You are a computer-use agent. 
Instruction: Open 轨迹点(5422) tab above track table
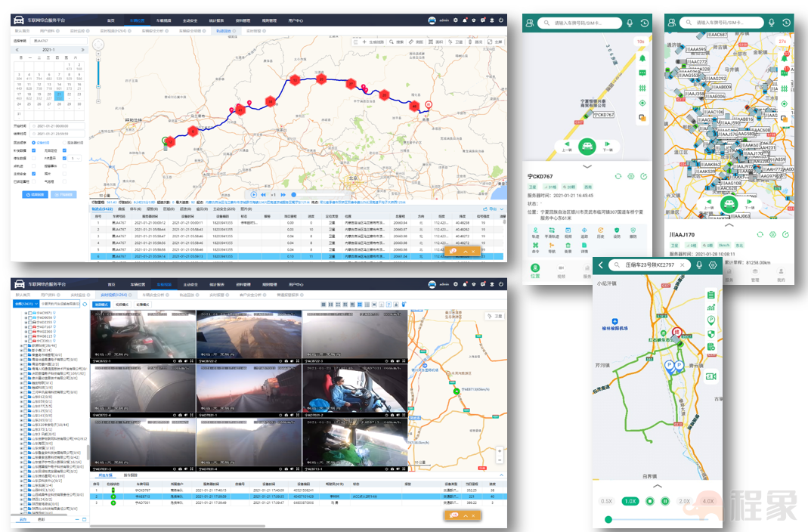102,209
